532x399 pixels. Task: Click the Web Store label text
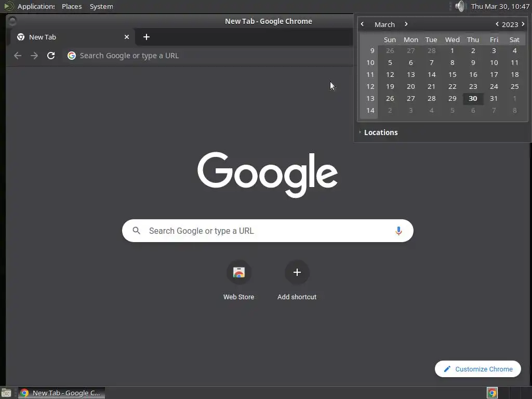tap(239, 297)
